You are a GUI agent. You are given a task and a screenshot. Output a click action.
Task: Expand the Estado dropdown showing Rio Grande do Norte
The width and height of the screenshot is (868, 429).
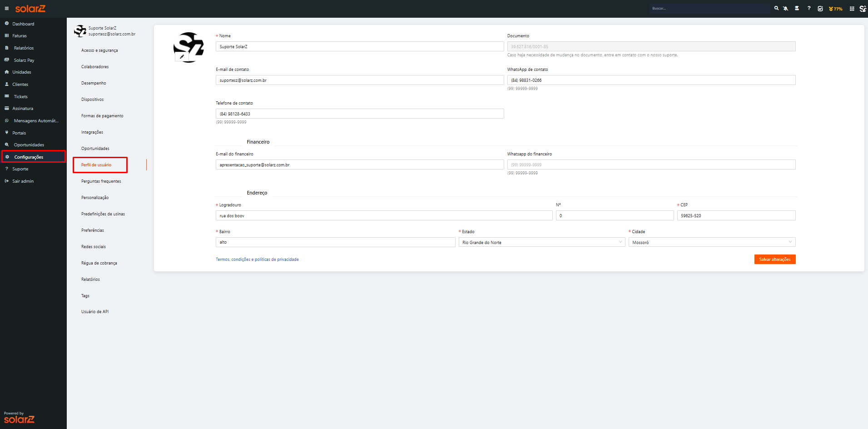pos(542,242)
